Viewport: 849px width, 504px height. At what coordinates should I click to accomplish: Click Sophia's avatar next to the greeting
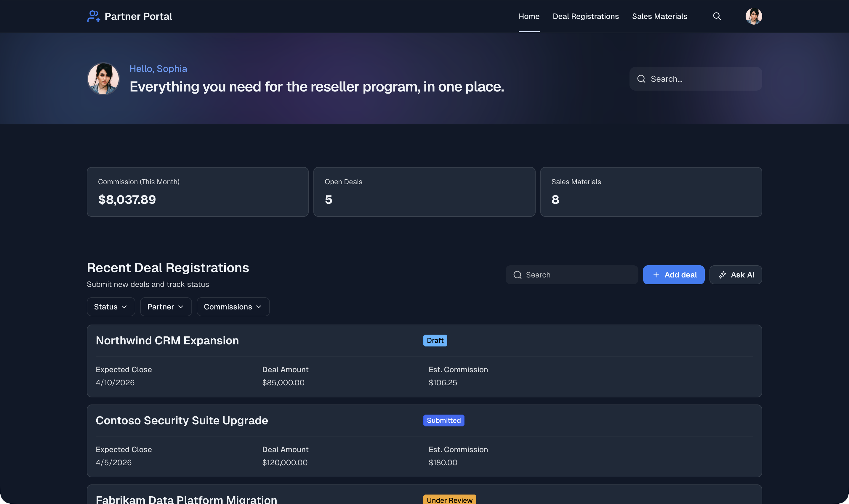pyautogui.click(x=103, y=78)
